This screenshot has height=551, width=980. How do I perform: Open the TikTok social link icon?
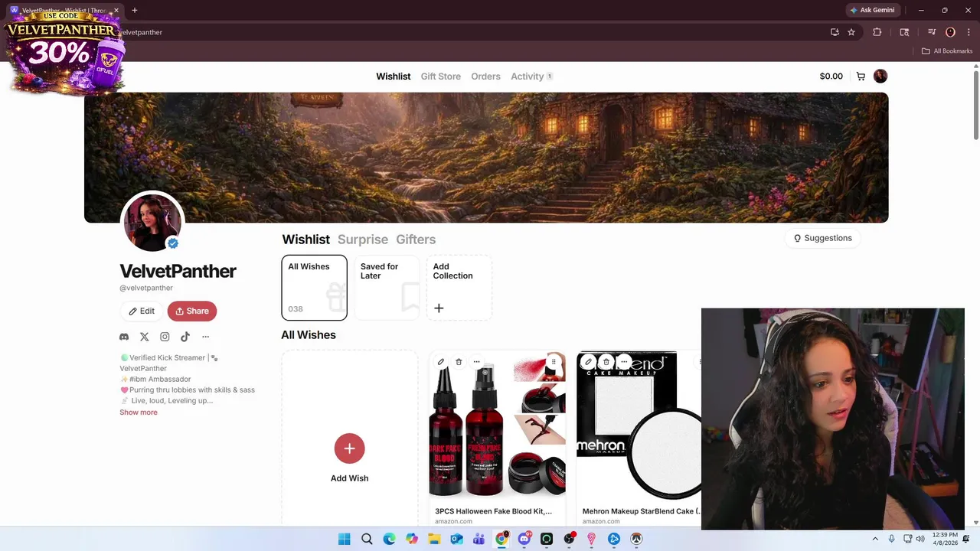coord(185,337)
